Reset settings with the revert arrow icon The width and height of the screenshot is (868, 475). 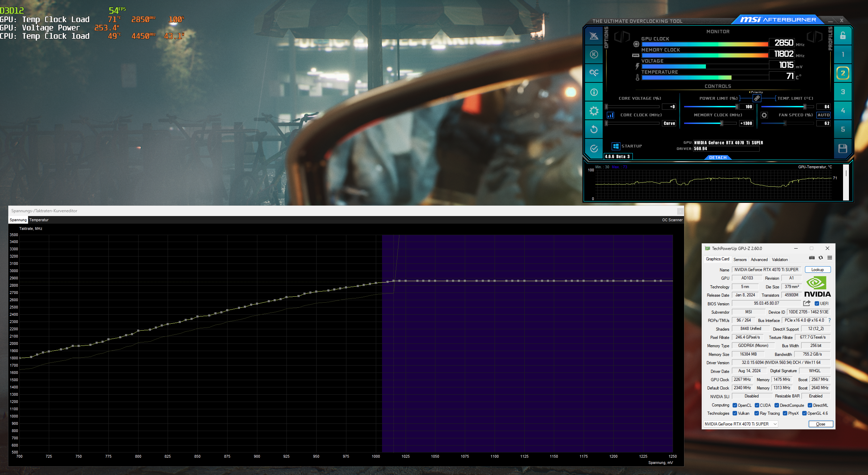[x=594, y=129]
